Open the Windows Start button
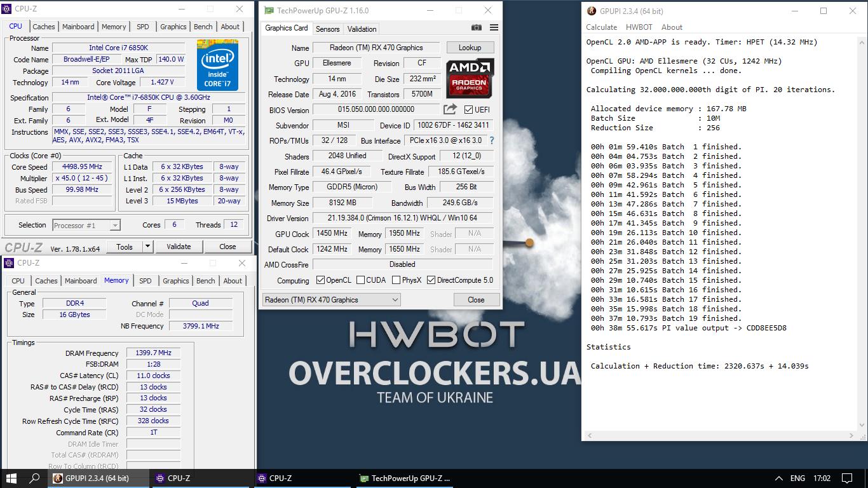Screen dimensions: 868x488 click(11, 478)
